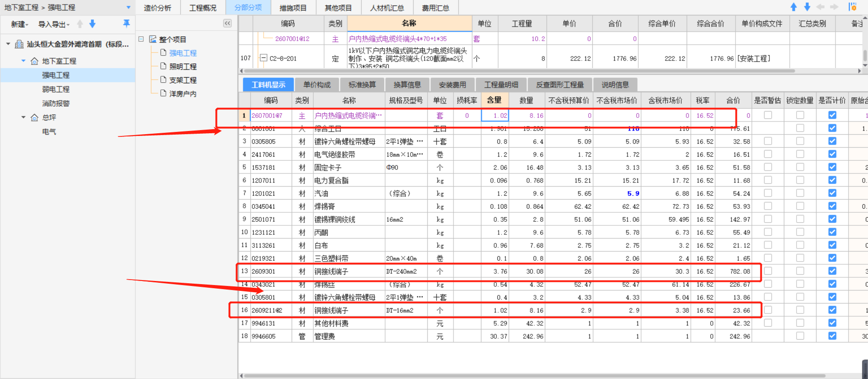
Task: Untick 是否计价 for the 电气绝缘胶带 row
Action: (x=832, y=154)
